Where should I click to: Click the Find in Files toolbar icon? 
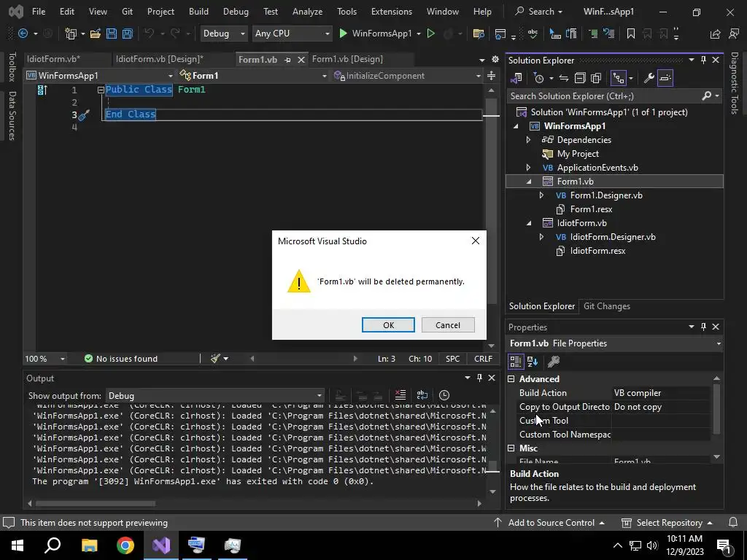[479, 34]
